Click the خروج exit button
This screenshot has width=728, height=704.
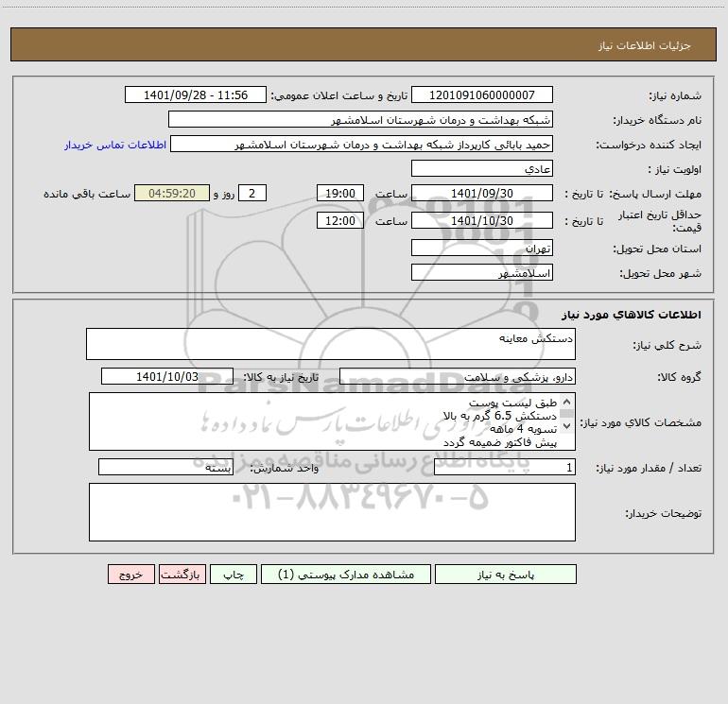coord(130,574)
